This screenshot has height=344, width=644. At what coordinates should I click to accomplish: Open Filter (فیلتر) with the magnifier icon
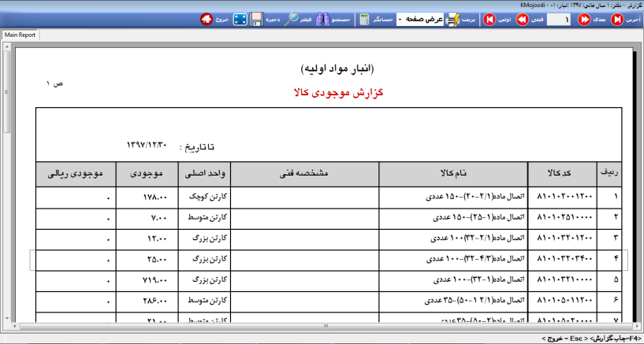pos(292,18)
